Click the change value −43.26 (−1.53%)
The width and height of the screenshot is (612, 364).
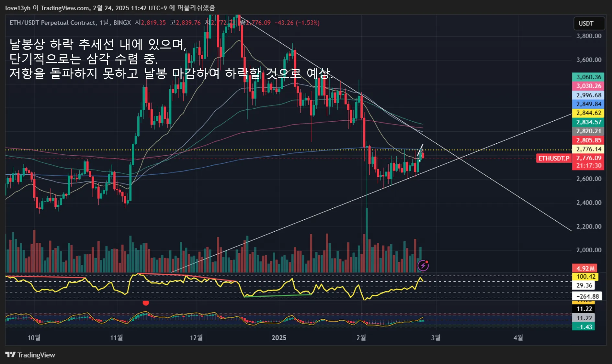[297, 23]
